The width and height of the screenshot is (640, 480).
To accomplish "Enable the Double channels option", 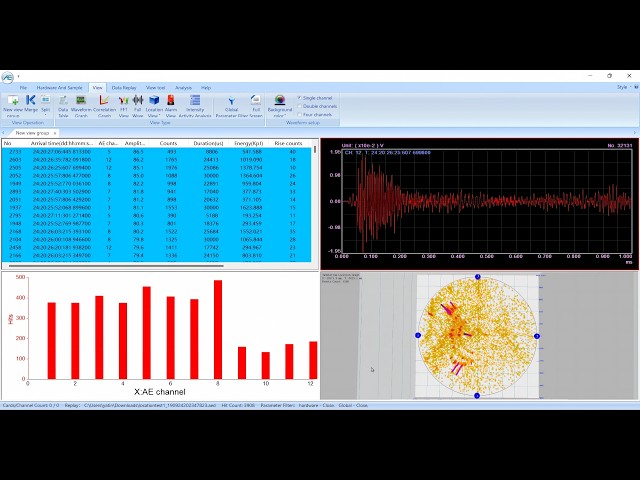I will click(317, 106).
